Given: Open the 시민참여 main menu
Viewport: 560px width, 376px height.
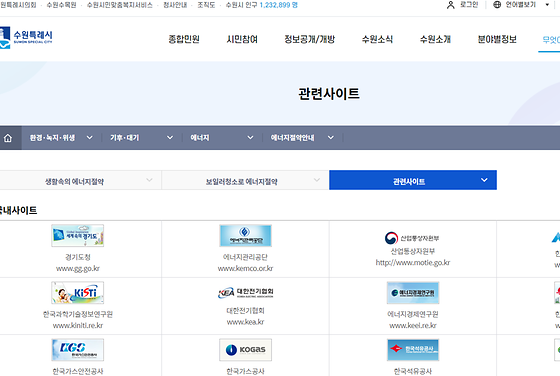Looking at the screenshot, I should point(242,39).
